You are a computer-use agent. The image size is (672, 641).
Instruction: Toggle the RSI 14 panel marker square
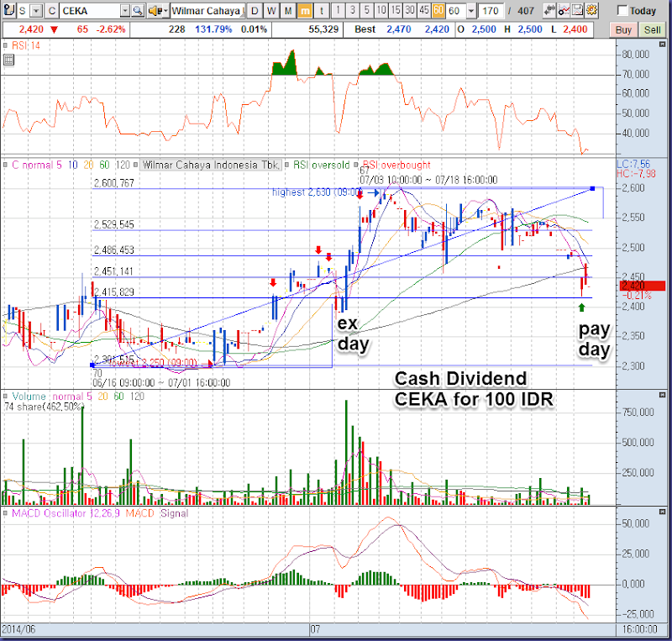(x=6, y=45)
